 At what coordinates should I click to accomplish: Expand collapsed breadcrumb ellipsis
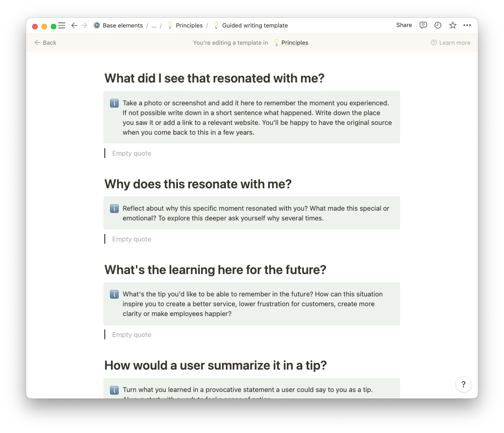coord(154,26)
